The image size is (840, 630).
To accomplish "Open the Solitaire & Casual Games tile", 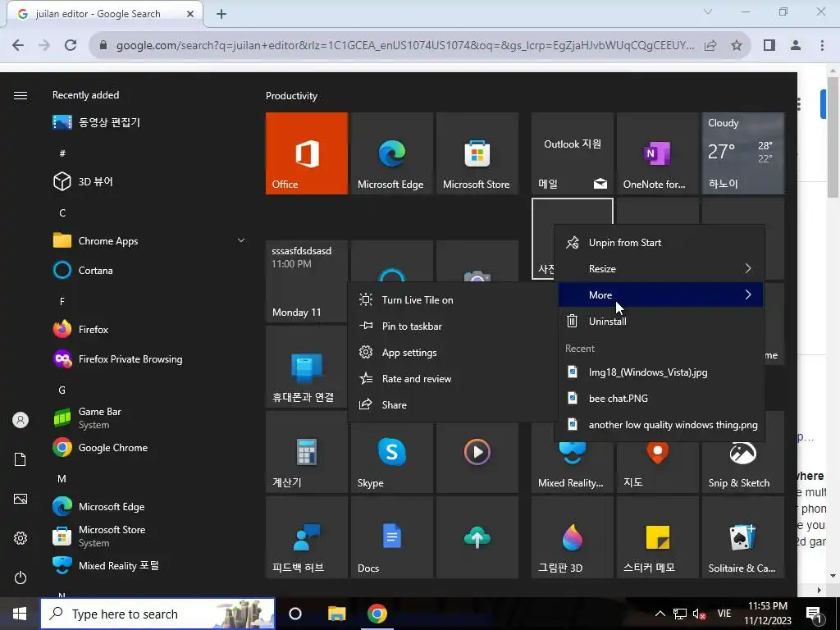I will 743,537.
